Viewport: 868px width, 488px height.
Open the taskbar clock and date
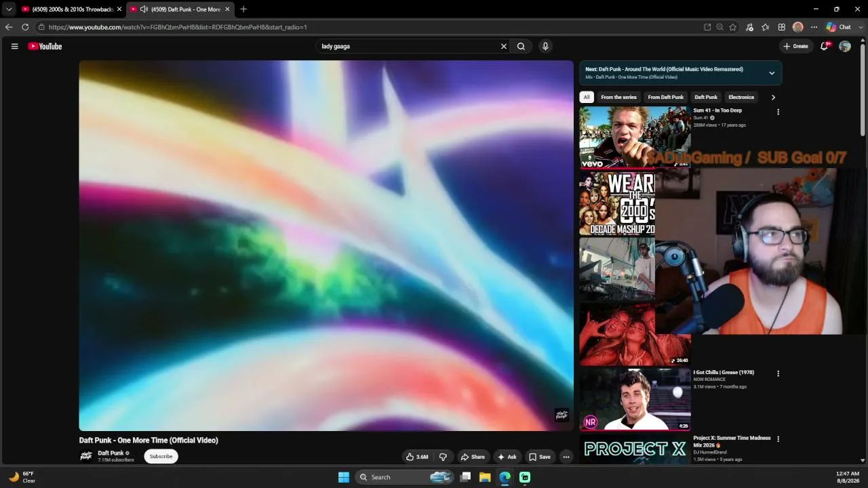click(x=848, y=477)
